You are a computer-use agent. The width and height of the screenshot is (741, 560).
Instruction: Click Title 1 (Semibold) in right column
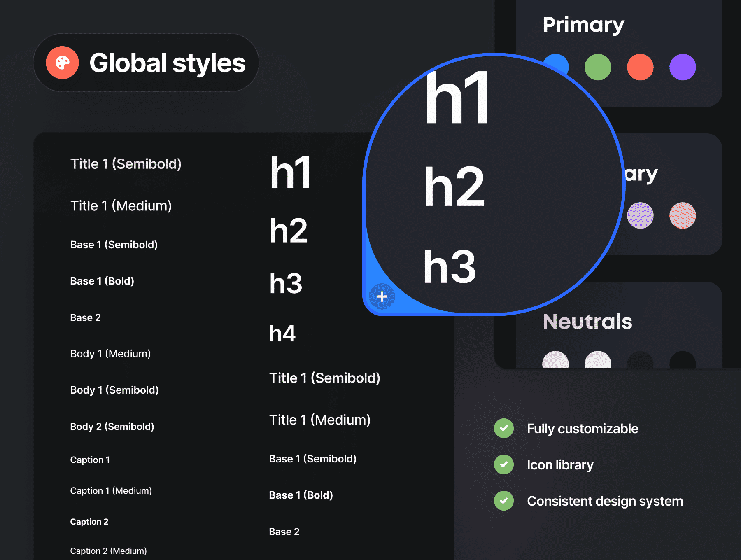(x=325, y=378)
